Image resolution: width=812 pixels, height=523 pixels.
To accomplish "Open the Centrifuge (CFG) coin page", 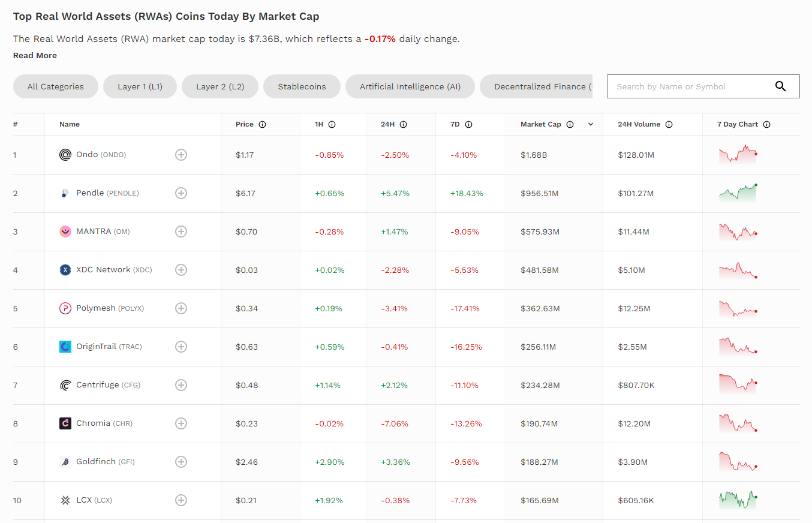I will (x=108, y=385).
